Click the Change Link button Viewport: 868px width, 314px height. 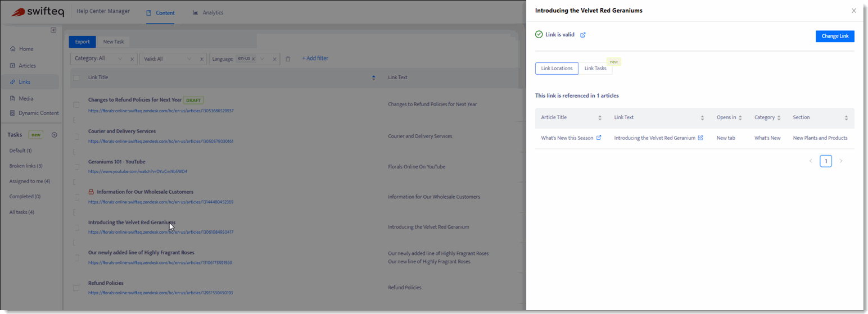[835, 36]
